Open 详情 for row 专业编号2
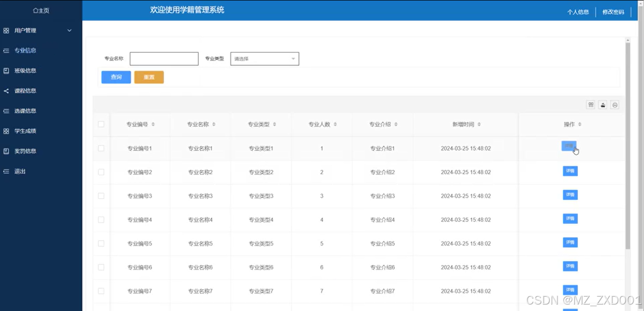The image size is (644, 311). click(570, 171)
